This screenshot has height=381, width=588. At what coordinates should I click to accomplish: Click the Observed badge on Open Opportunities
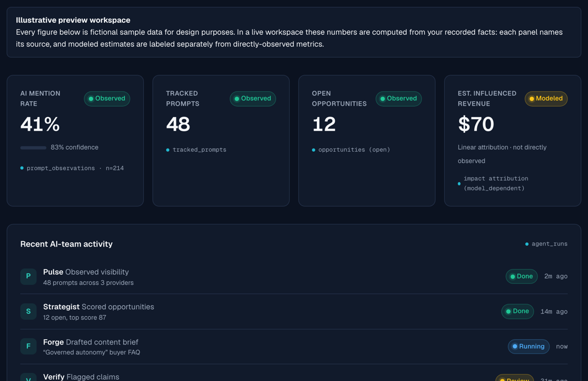click(399, 99)
